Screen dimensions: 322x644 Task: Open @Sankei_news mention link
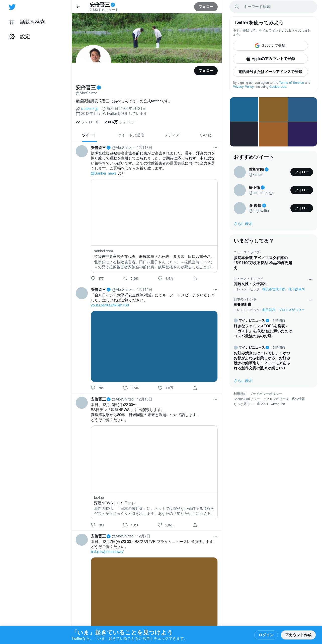[x=104, y=173]
